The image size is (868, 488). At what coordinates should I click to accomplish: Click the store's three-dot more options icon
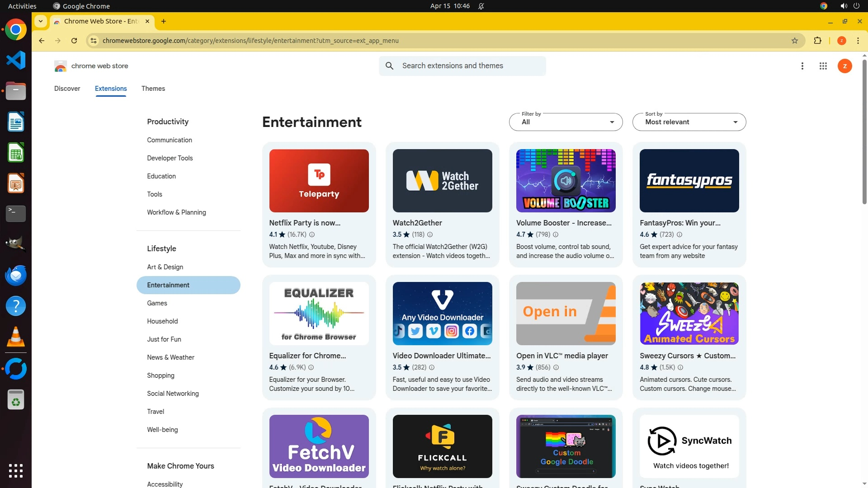pyautogui.click(x=802, y=66)
